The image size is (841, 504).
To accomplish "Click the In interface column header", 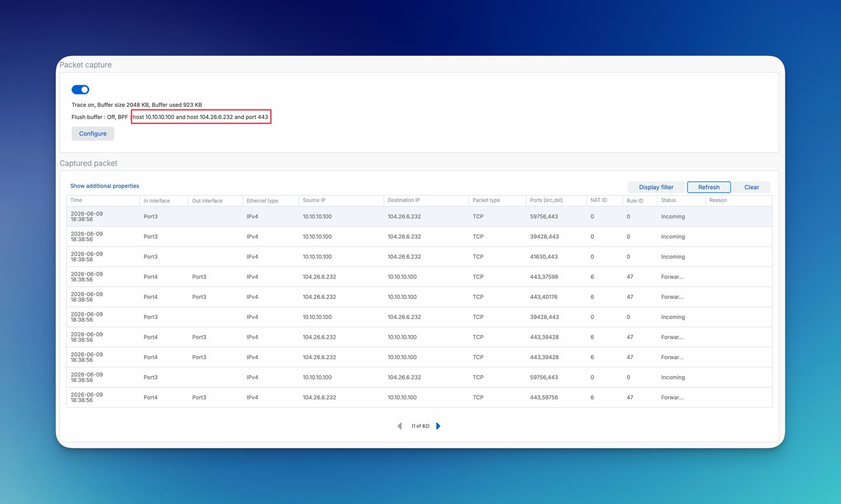I will (157, 201).
